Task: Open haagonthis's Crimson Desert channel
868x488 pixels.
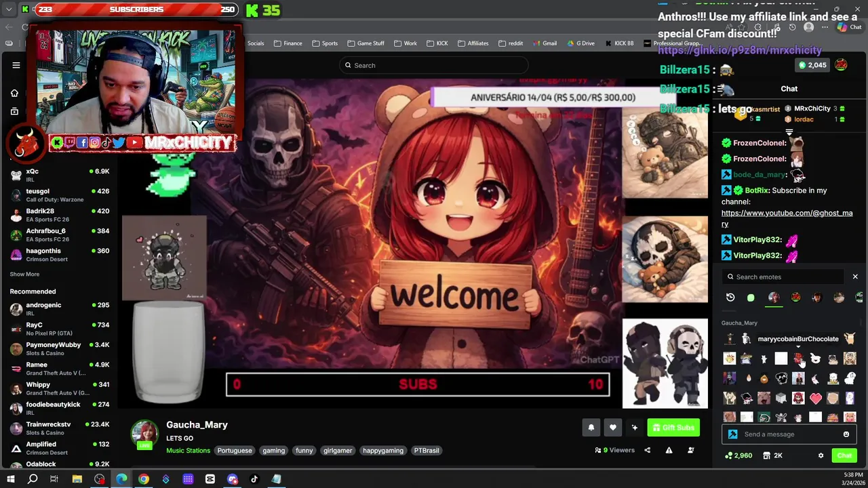Action: point(60,254)
